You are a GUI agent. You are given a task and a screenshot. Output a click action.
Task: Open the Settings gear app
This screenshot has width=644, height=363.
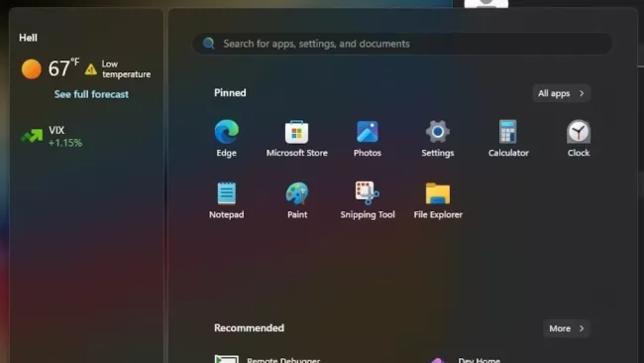(x=437, y=138)
